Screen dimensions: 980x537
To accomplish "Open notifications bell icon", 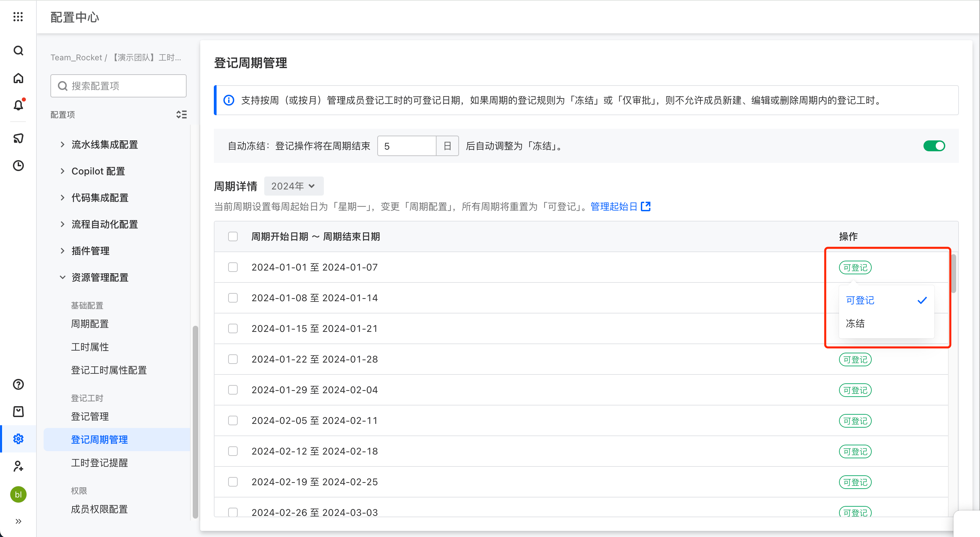I will [x=18, y=105].
